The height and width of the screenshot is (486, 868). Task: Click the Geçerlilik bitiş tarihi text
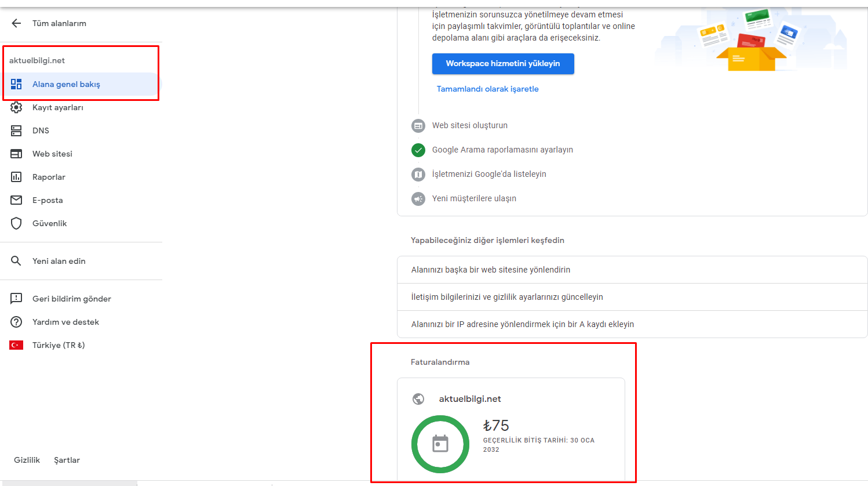tap(539, 445)
